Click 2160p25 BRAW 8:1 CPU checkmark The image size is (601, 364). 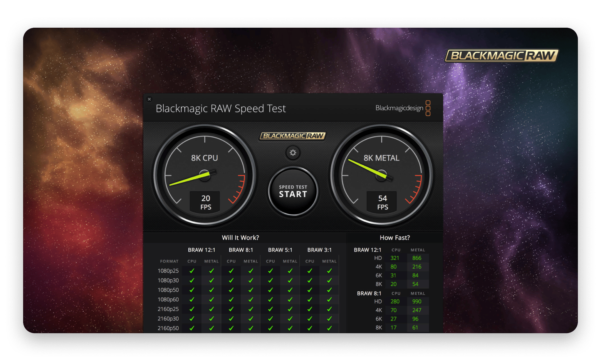(231, 309)
